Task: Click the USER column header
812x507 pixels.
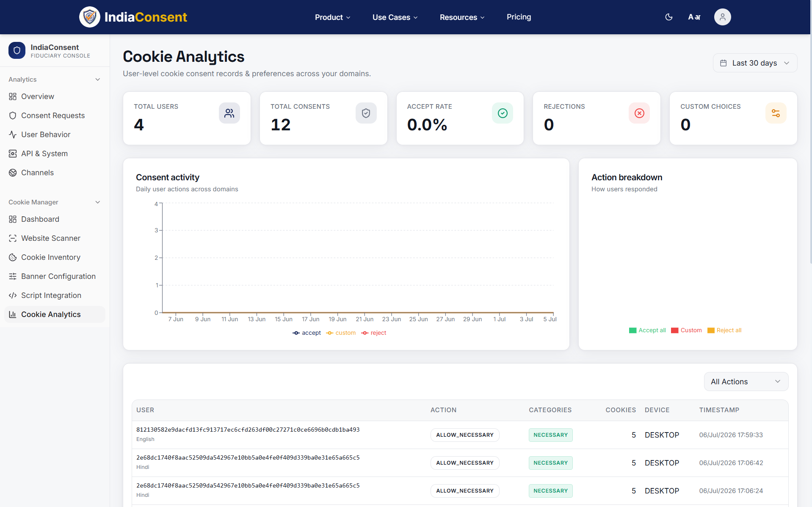Action: point(145,410)
